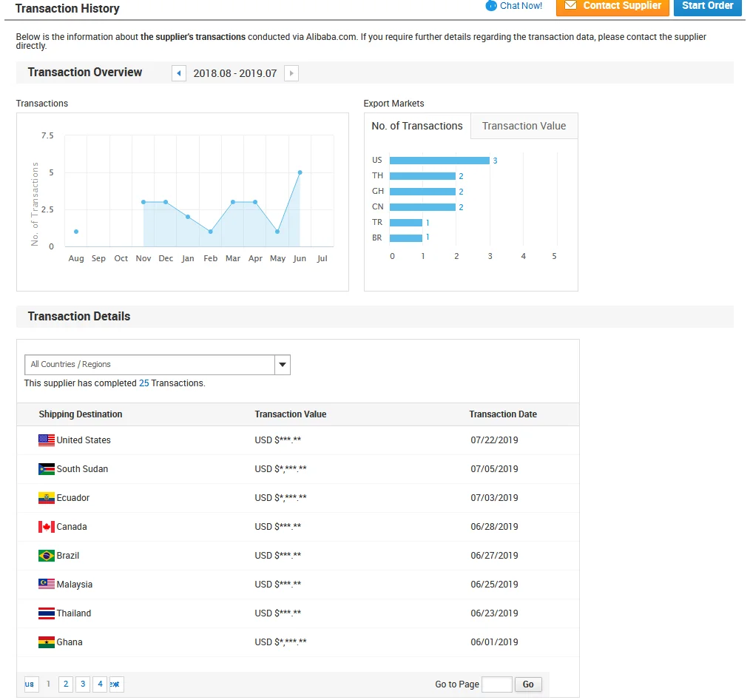
Task: Select the No. of Transactions tab
Action: tap(417, 127)
